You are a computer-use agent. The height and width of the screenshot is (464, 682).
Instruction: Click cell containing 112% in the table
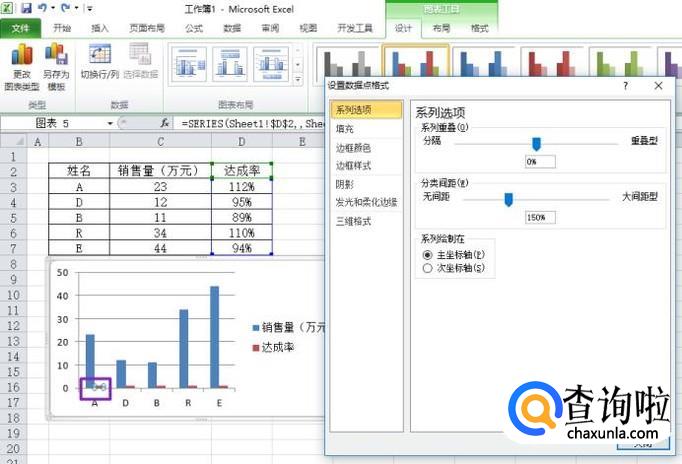coord(240,186)
